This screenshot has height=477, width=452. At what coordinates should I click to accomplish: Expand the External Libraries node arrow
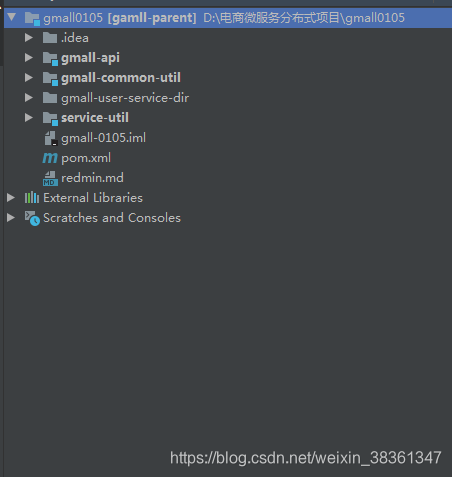11,198
